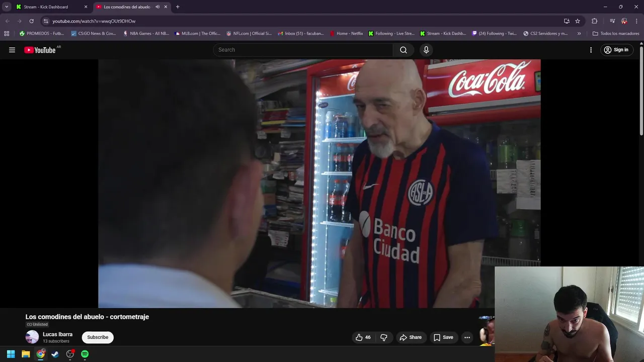Open the media control toolbar icon
Screen dimensions: 644x362
(x=612, y=21)
